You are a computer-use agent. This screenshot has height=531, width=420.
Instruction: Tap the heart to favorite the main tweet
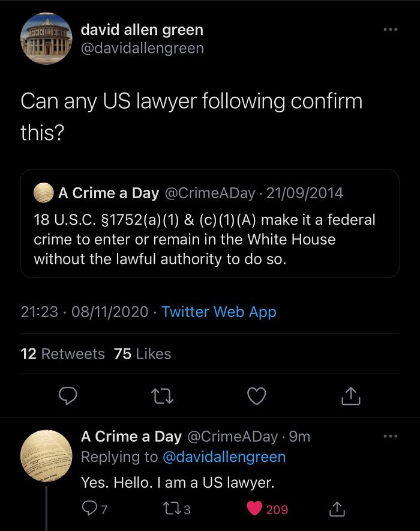(x=257, y=395)
